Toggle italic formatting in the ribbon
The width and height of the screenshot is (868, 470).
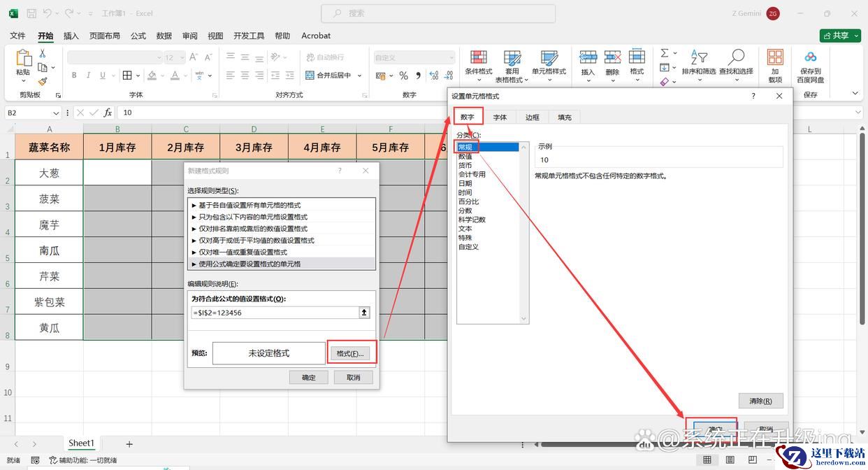tap(89, 76)
